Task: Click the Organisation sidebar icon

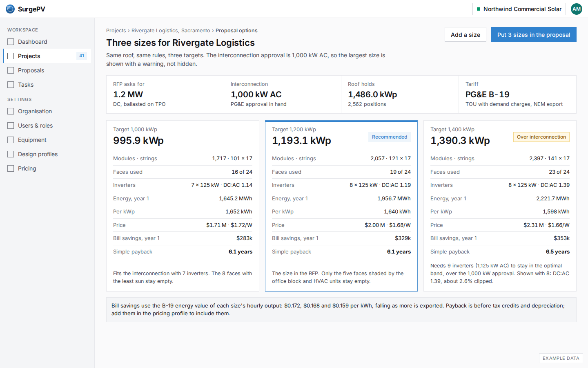Action: [11, 111]
